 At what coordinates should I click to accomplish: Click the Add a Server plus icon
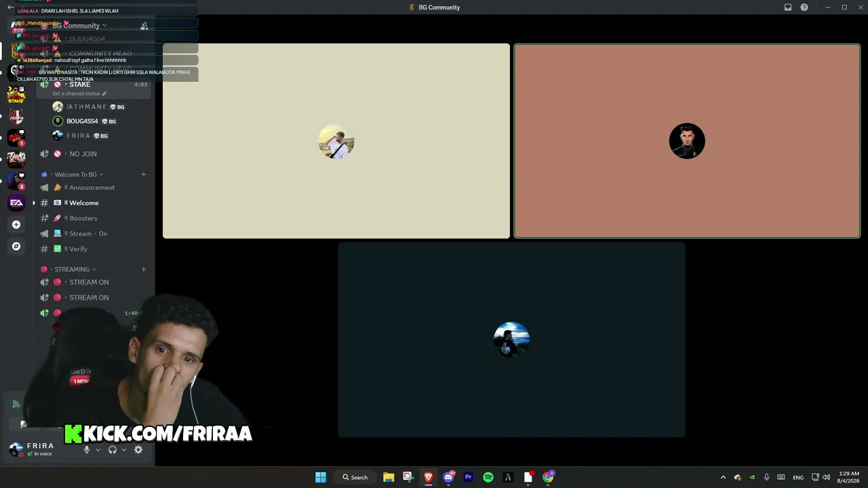[16, 224]
